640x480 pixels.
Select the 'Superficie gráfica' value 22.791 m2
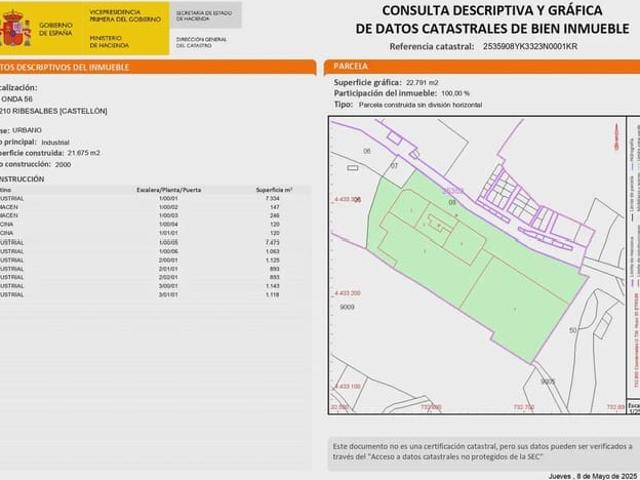click(422, 83)
